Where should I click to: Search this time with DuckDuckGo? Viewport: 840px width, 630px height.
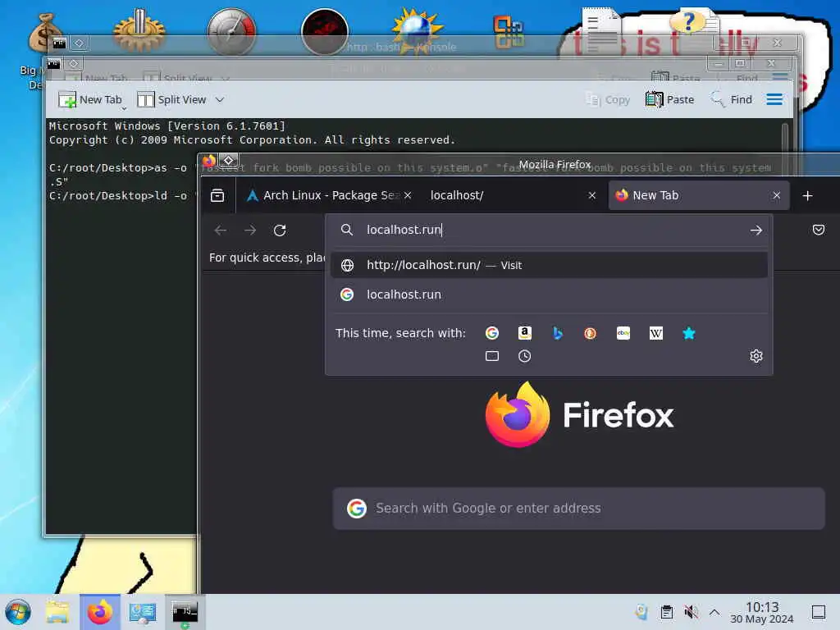[591, 333]
